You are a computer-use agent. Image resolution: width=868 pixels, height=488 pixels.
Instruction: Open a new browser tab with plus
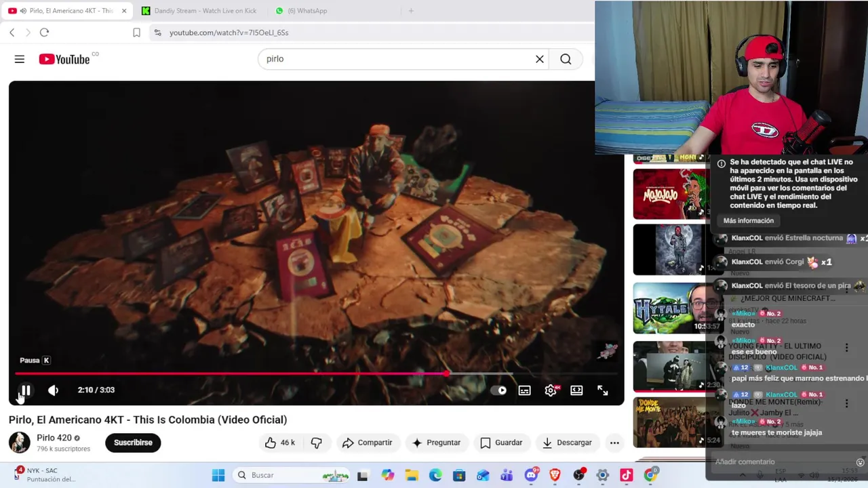pos(411,11)
